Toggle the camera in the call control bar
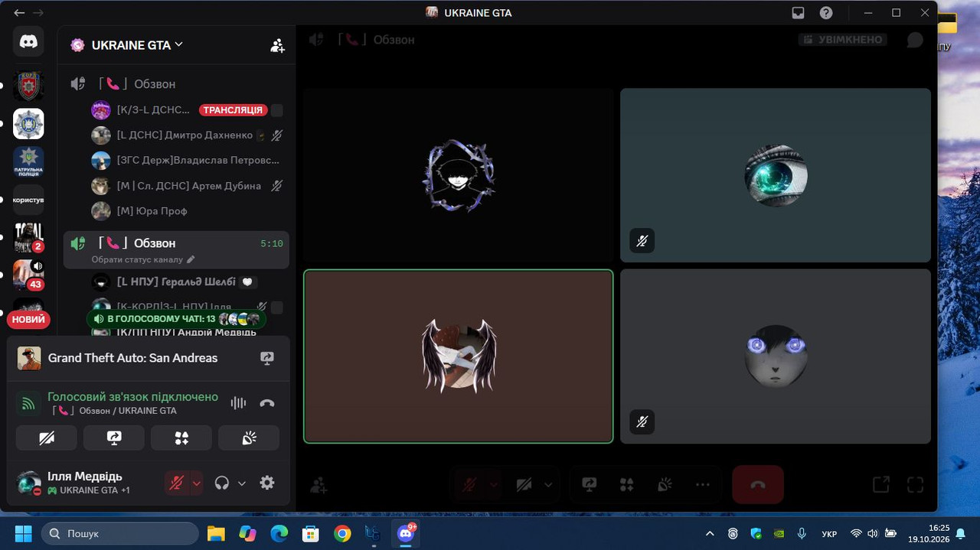 pyautogui.click(x=524, y=484)
